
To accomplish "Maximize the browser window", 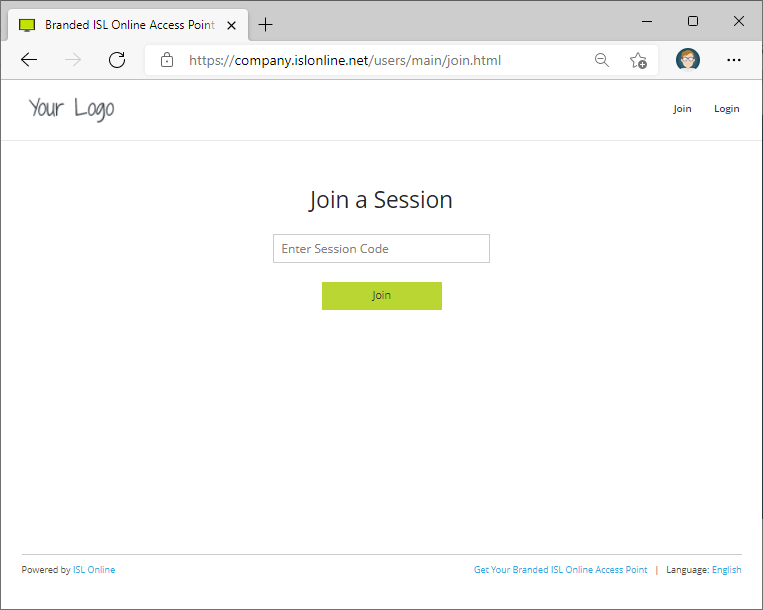I will 693,21.
